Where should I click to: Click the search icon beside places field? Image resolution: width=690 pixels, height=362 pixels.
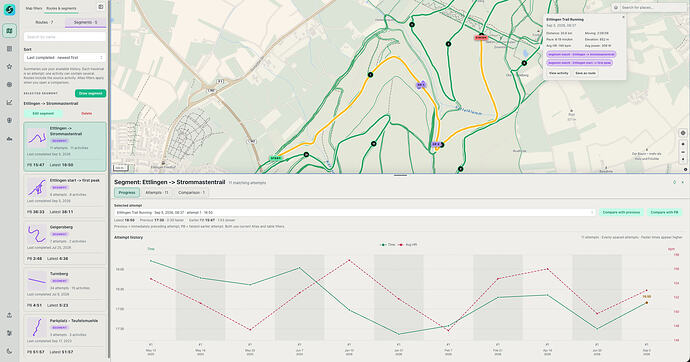(616, 7)
